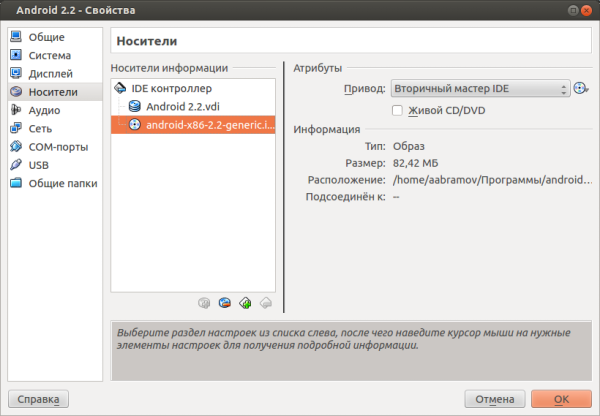Click the remove attachment icon below storage tree
The height and width of the screenshot is (416, 600).
[265, 303]
